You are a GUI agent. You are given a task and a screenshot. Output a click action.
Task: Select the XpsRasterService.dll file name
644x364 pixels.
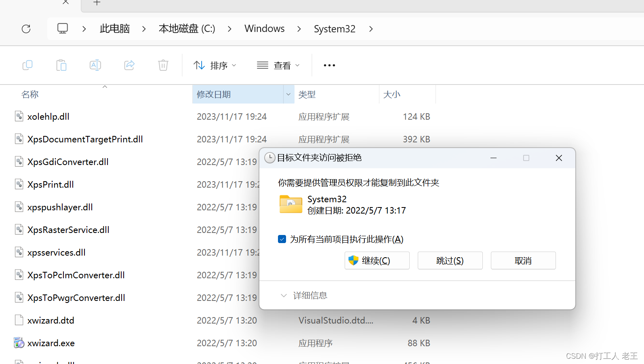[68, 230]
